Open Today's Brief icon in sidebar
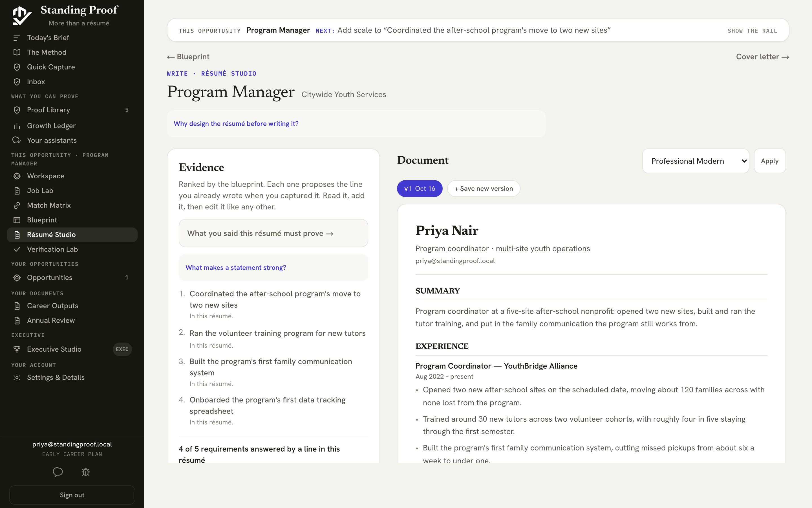 (x=17, y=38)
